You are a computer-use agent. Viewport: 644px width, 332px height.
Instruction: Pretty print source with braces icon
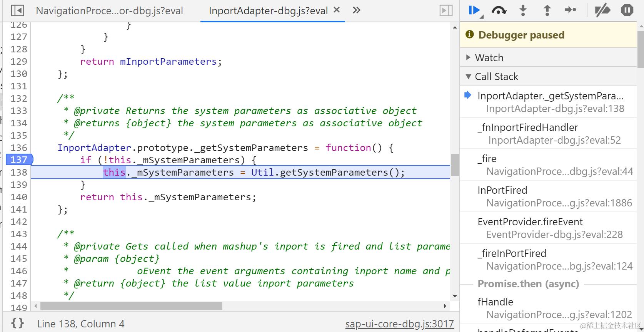[x=17, y=323]
